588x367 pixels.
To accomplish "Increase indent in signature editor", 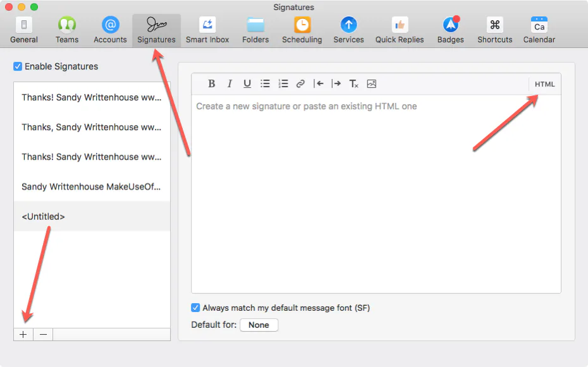I will point(336,84).
